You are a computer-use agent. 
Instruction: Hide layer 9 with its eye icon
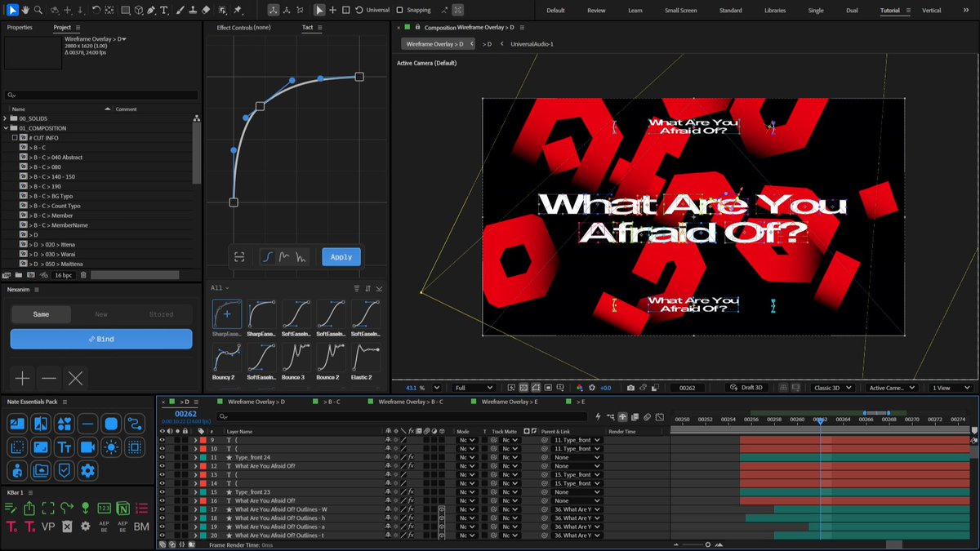click(x=162, y=440)
